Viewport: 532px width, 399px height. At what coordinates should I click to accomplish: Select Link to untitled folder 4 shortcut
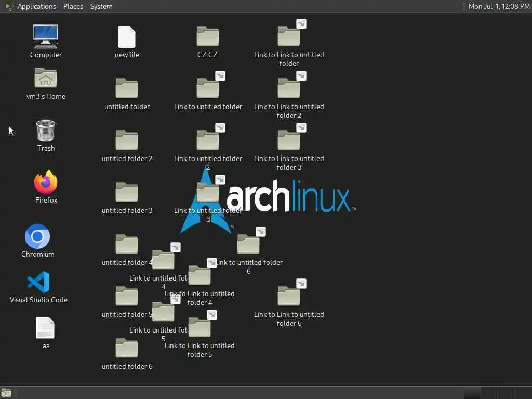pos(163,260)
